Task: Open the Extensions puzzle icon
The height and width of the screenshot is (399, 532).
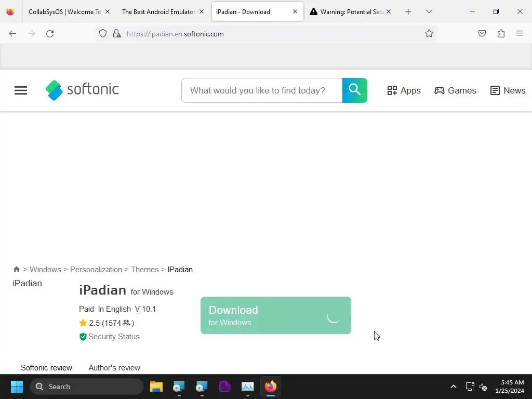Action: [x=501, y=33]
